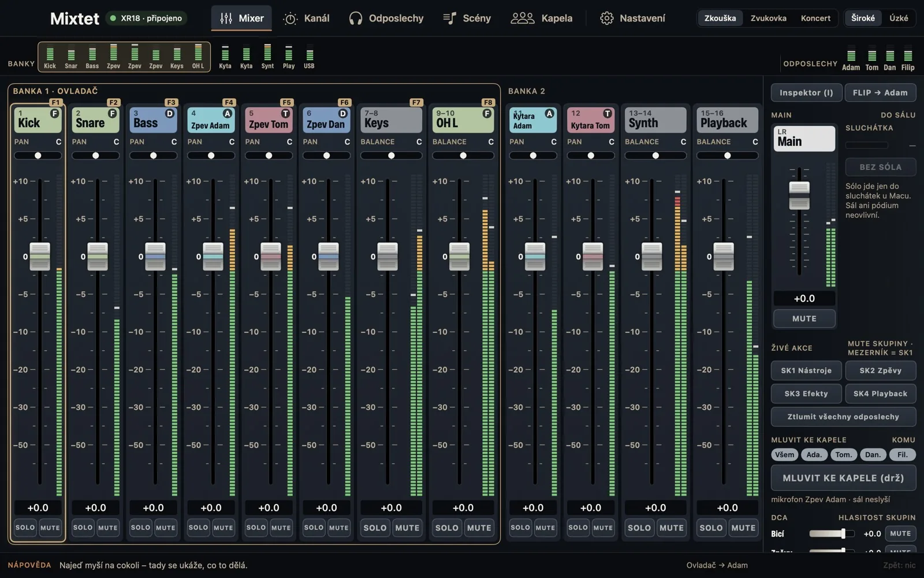Click MLUVIT KE KAPELE (drž) button
The image size is (924, 578).
[x=843, y=478]
